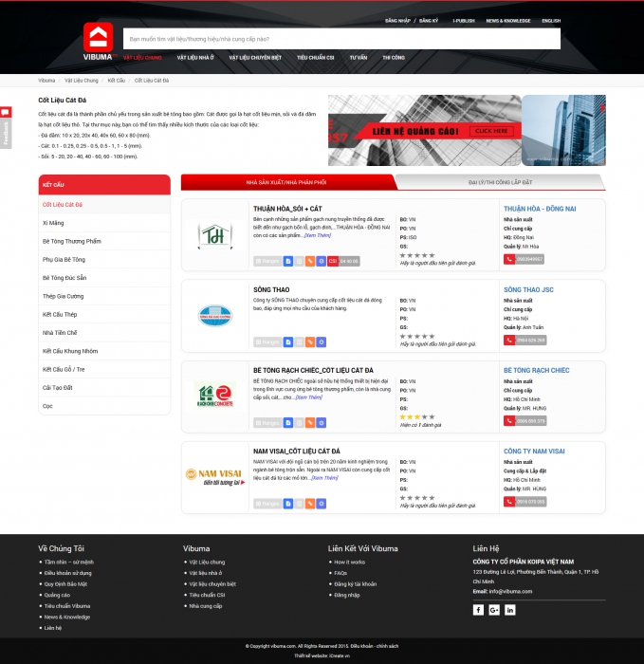Open Facebook icon in footer
Viewport: 644px width, 664px height.
(x=478, y=610)
